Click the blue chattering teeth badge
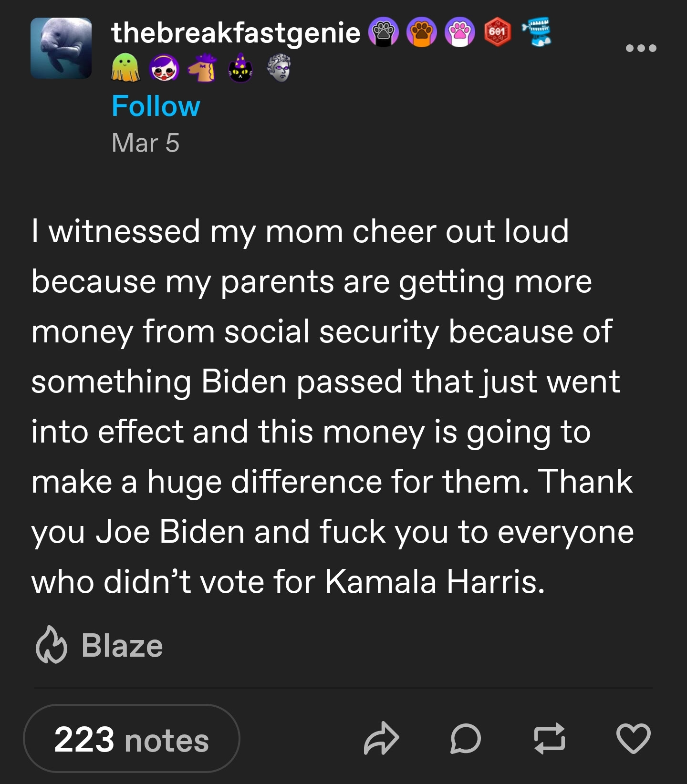Screen dimensions: 687x784 [537, 31]
